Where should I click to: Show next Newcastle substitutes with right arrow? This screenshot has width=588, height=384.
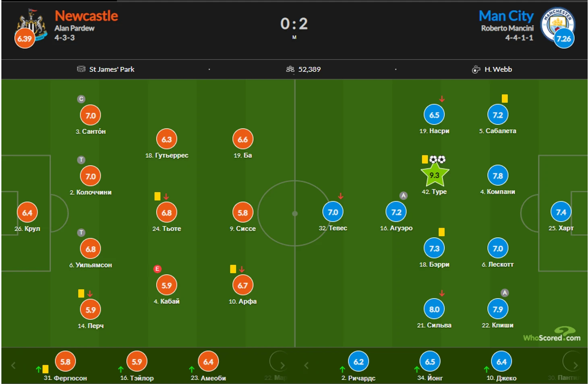coord(282,365)
